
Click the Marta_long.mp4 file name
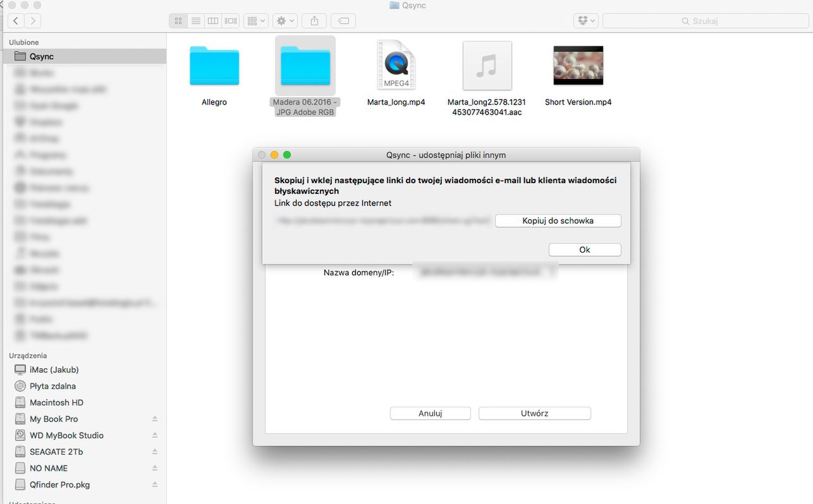[x=396, y=102]
